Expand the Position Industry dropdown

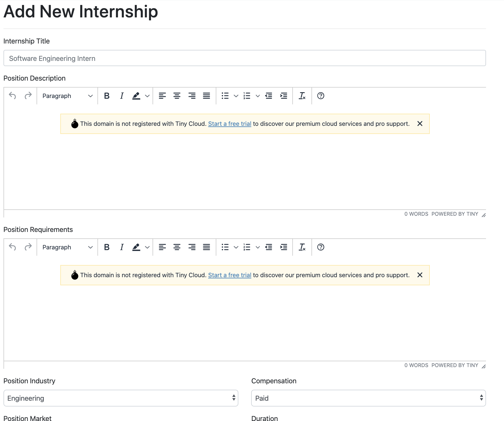[x=121, y=398]
